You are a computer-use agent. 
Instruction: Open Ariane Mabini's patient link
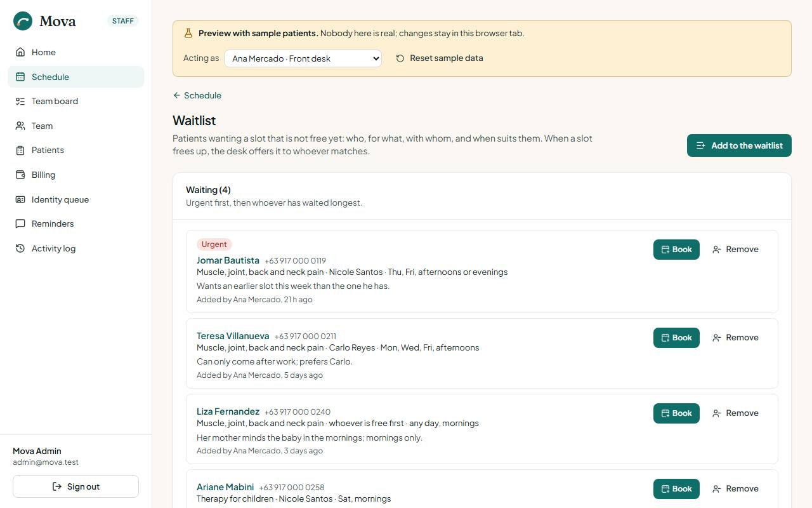click(x=225, y=487)
